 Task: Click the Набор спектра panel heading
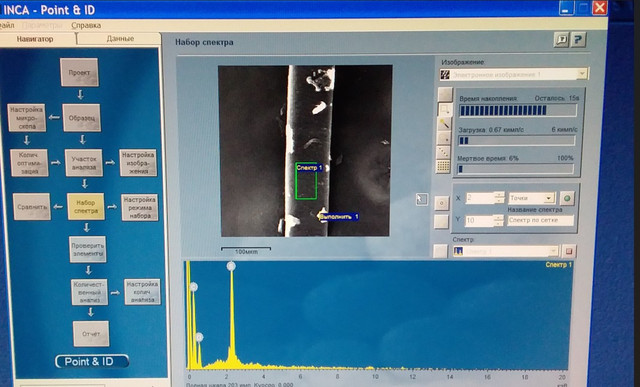(204, 42)
